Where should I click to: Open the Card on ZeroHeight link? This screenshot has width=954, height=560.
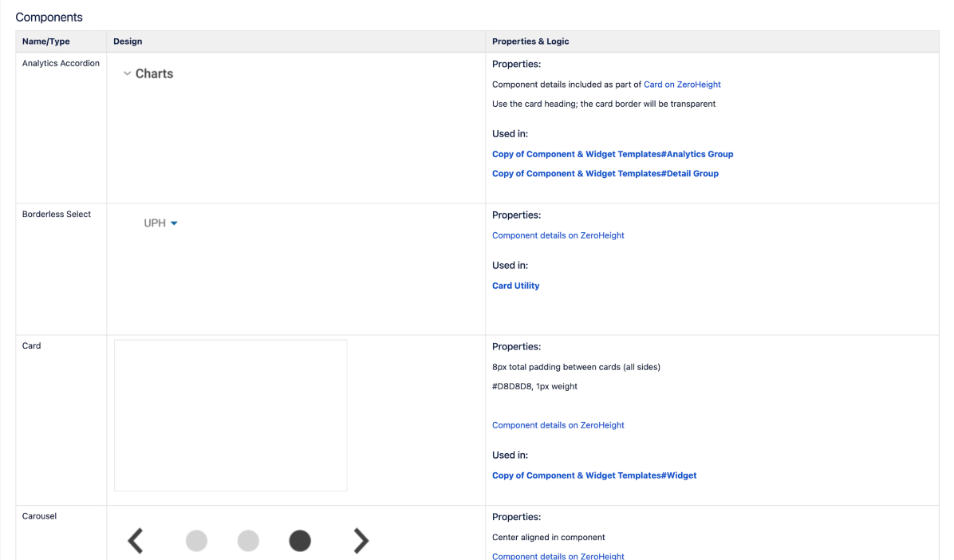click(682, 85)
